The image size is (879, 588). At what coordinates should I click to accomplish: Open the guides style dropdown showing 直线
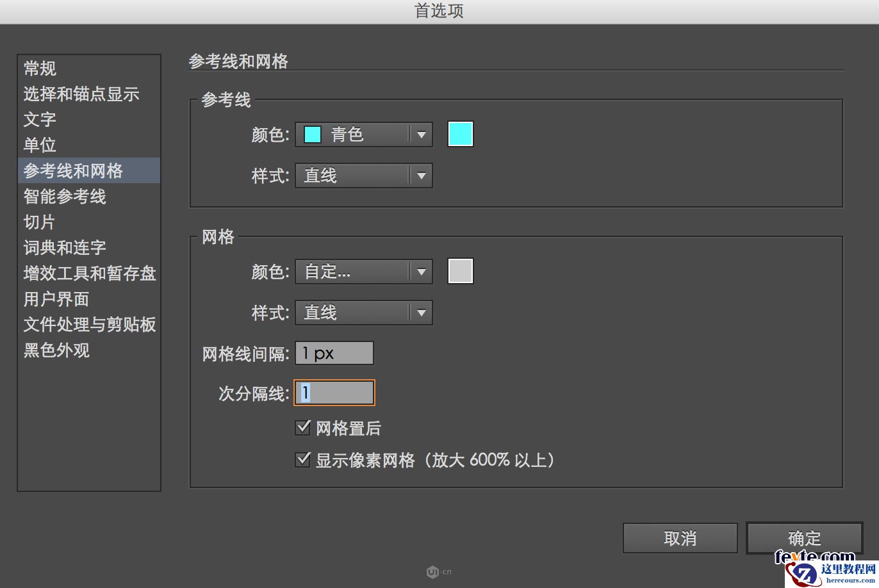point(363,176)
